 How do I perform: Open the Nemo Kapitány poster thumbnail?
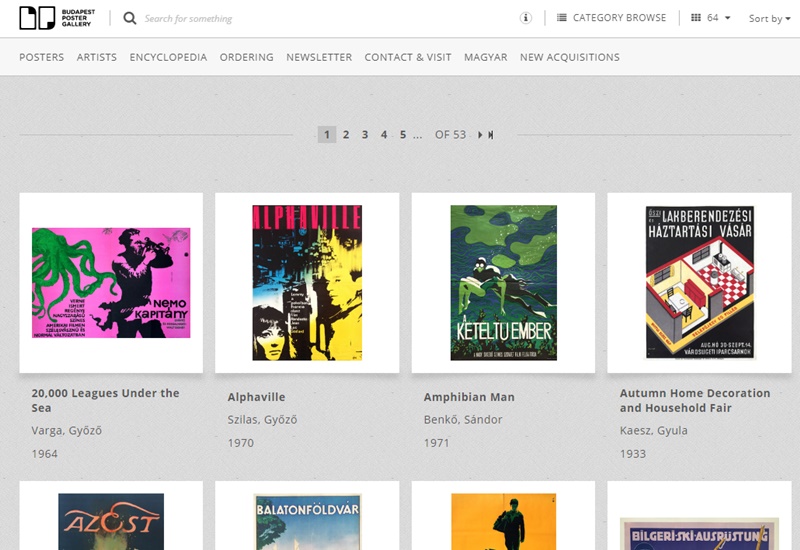111,283
